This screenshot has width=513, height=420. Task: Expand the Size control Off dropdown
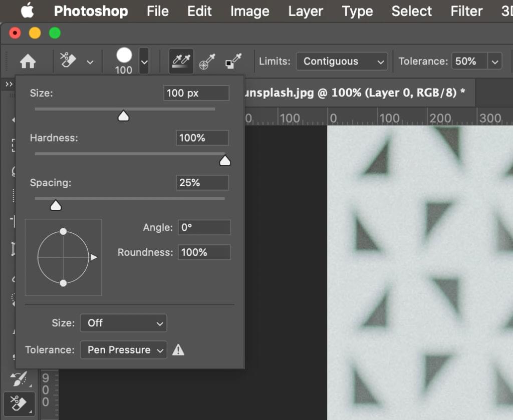point(123,323)
